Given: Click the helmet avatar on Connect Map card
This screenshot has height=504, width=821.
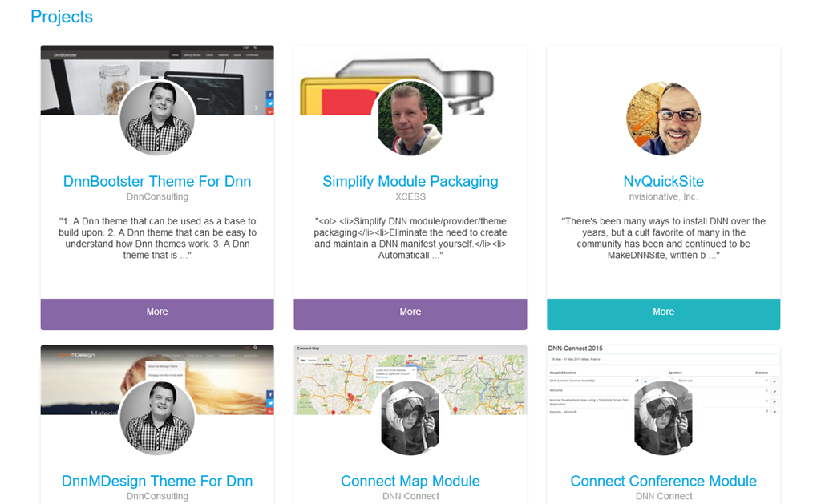Looking at the screenshot, I should point(410,417).
